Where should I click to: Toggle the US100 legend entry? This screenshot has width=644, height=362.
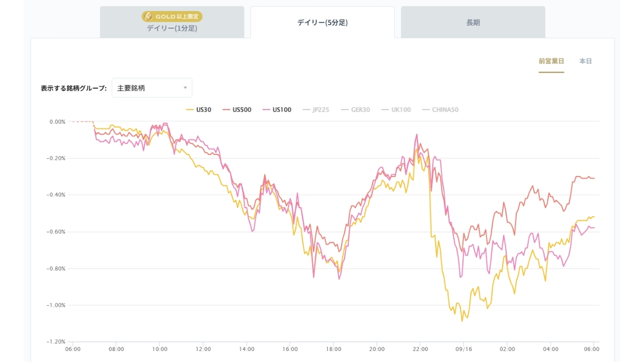point(277,110)
